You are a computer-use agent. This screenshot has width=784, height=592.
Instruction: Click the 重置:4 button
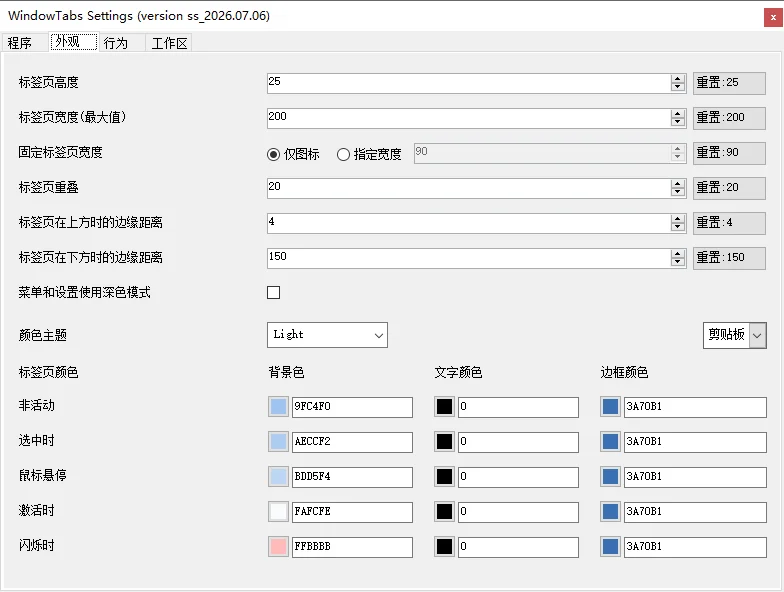[729, 223]
